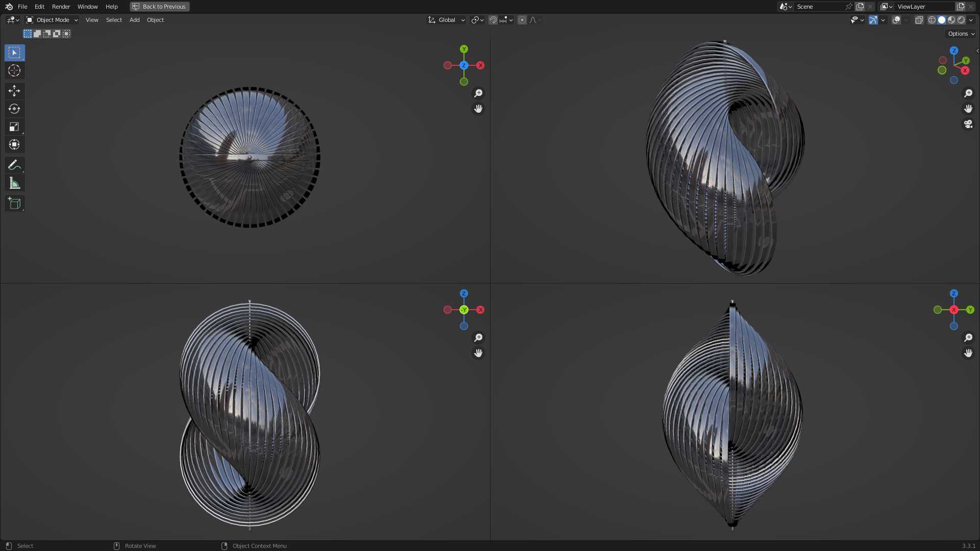Open the Options dropdown
The image size is (980, 551).
point(961,34)
